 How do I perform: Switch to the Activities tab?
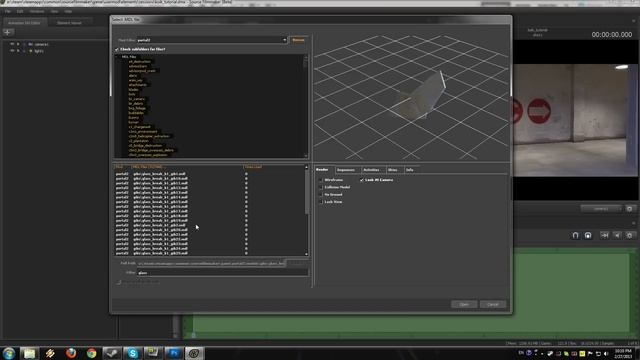point(371,170)
